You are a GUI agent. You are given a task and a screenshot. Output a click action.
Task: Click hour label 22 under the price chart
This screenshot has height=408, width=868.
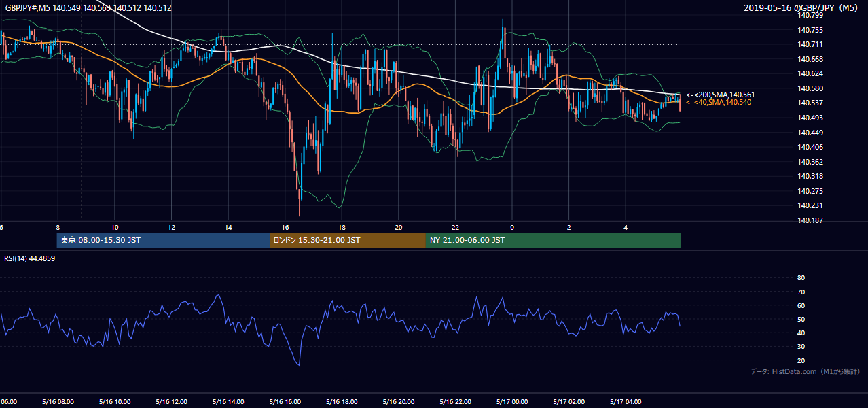(456, 228)
